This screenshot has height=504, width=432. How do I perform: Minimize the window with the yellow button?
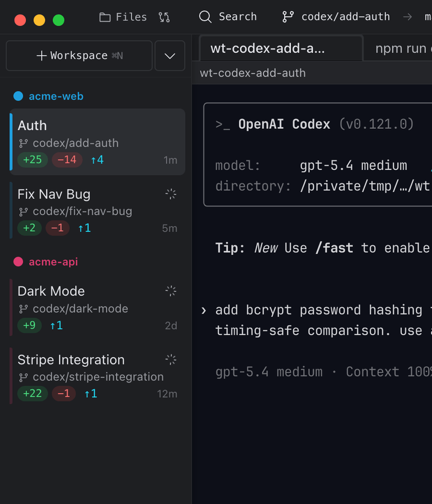[39, 20]
